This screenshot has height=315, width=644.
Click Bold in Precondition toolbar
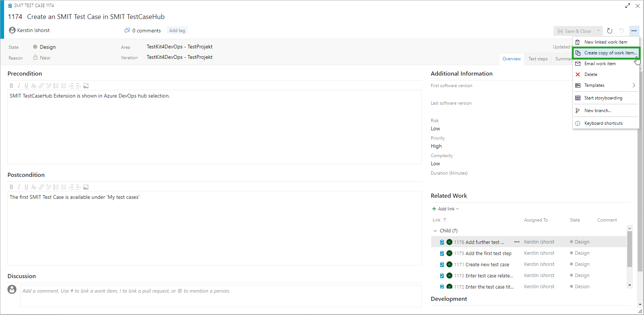pyautogui.click(x=12, y=86)
